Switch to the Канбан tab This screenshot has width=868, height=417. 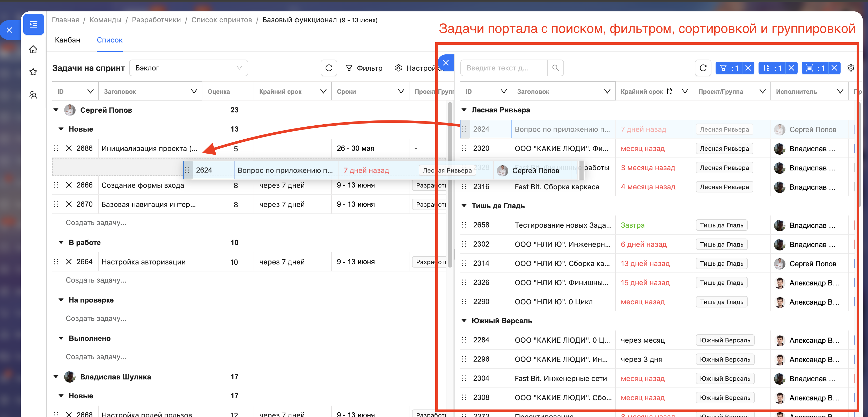coord(67,40)
